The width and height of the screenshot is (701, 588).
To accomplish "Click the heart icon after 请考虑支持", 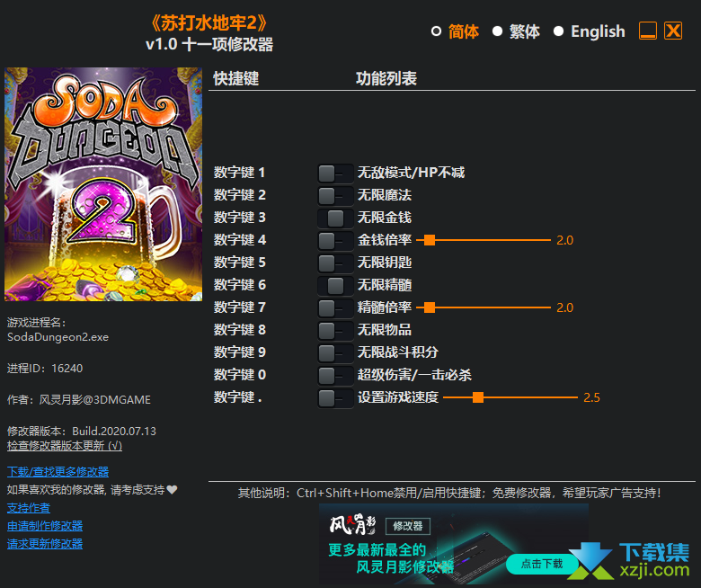I will pos(173,490).
